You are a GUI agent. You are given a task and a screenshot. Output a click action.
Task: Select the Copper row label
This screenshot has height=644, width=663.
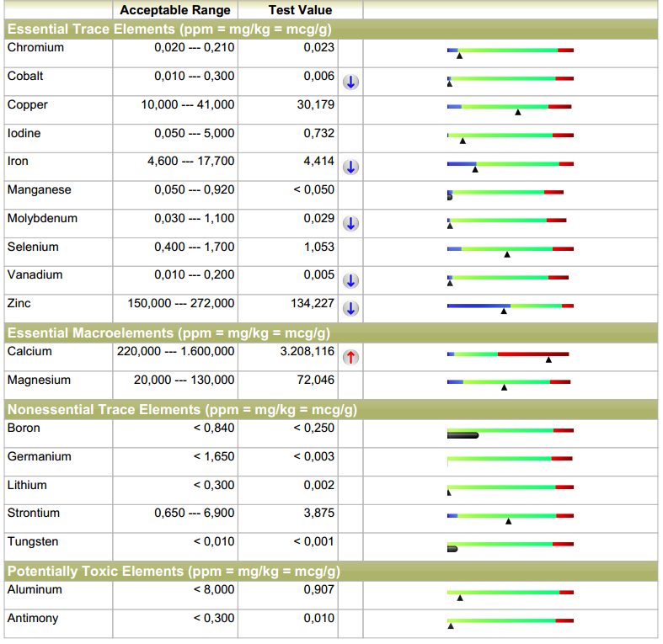tap(28, 104)
